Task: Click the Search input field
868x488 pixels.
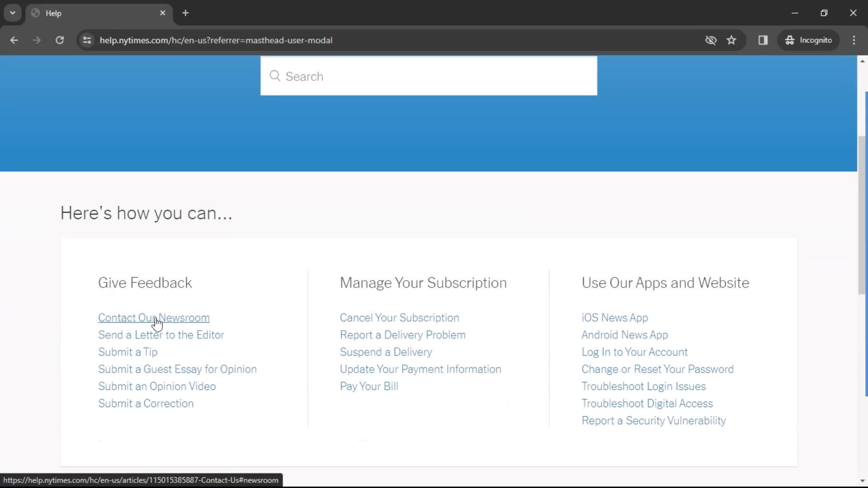Action: [x=429, y=75]
